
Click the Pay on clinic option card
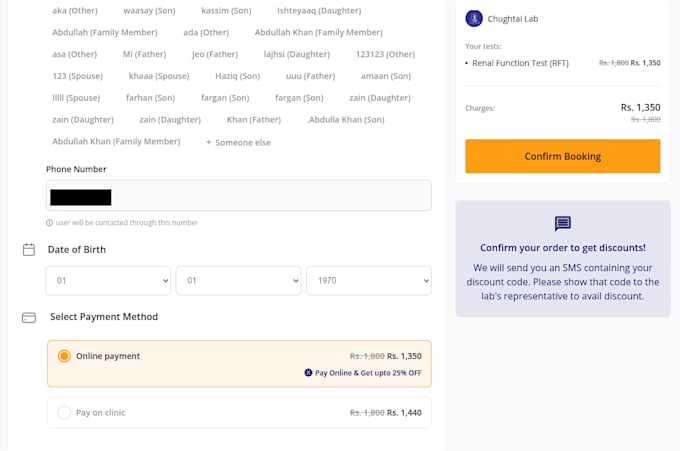point(239,412)
